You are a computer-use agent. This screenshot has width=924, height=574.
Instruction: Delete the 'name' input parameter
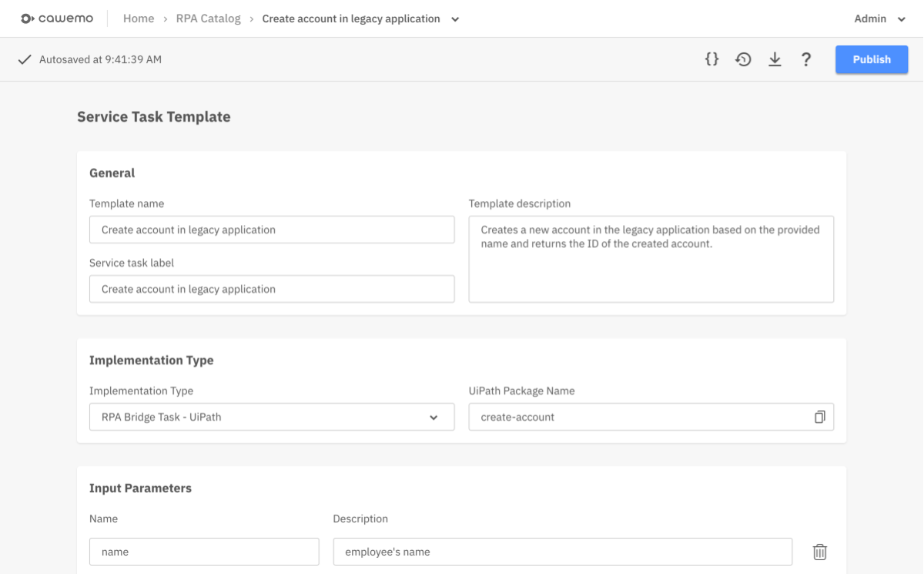820,552
